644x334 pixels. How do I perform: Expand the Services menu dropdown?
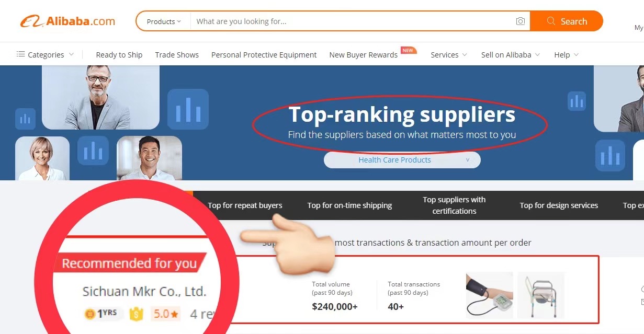(x=449, y=54)
